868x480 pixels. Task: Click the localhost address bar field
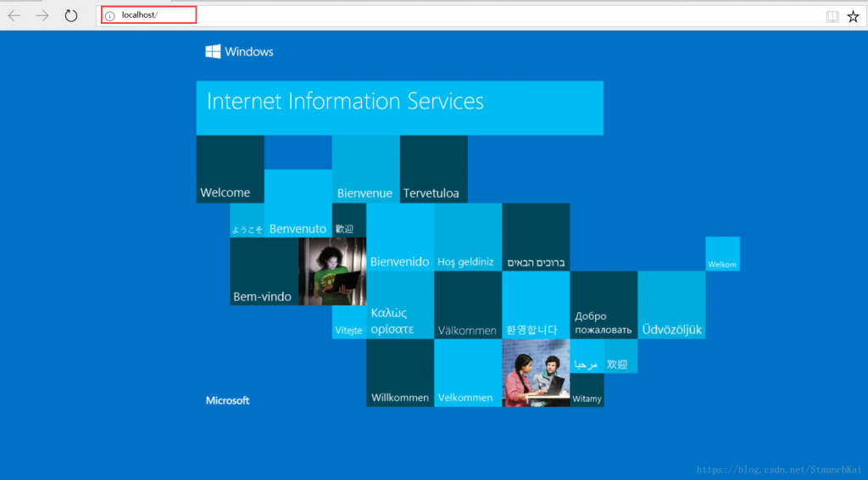point(424,15)
